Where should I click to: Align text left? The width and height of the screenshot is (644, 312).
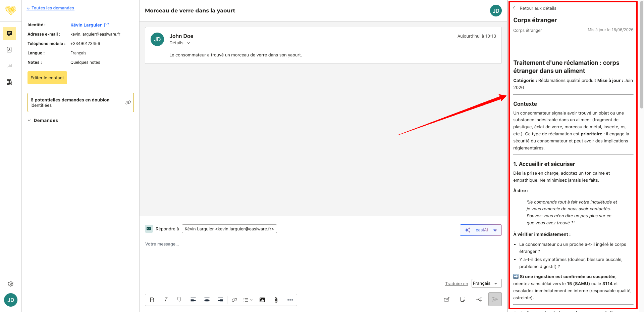193,300
